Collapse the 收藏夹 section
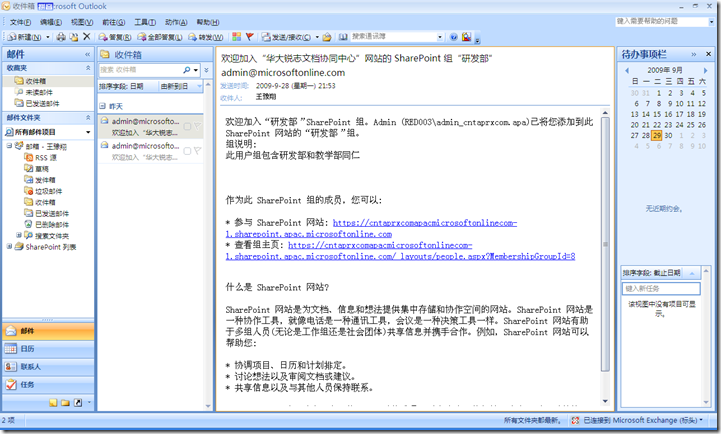 [88, 68]
